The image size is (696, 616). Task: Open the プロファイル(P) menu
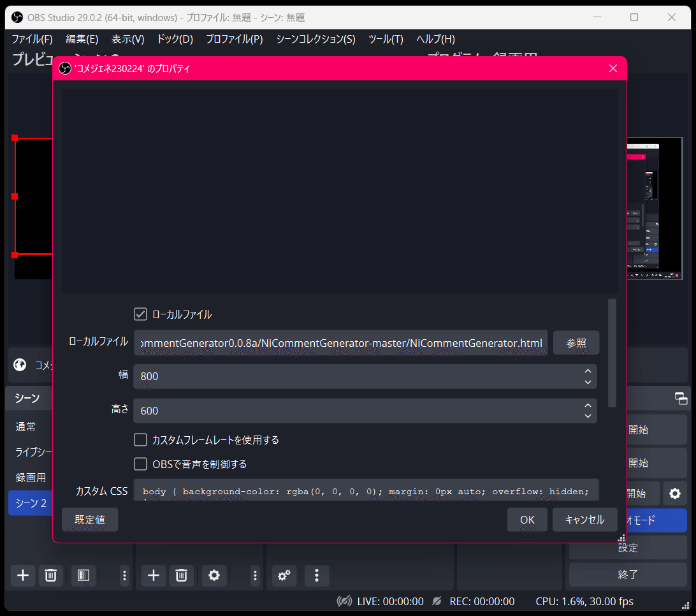pos(235,39)
